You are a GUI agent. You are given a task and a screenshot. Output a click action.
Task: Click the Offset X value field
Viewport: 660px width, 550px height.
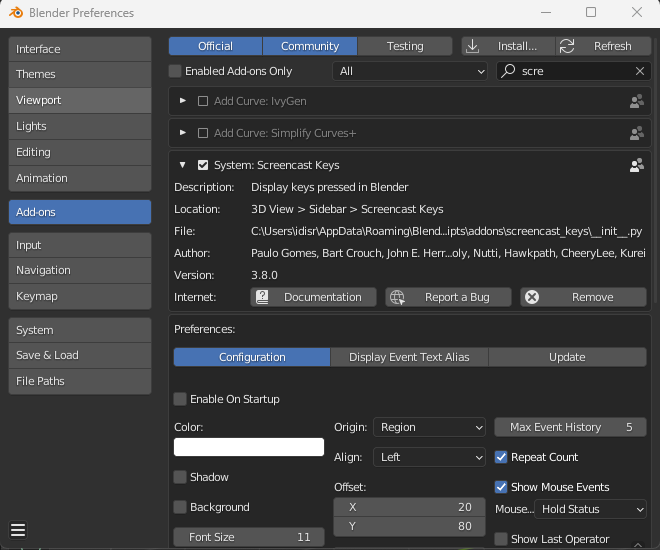click(409, 507)
